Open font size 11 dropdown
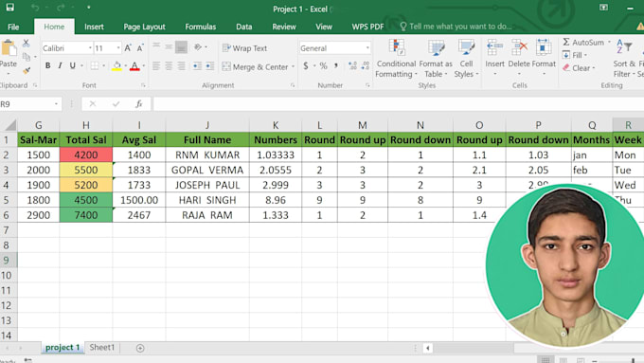Image resolution: width=644 pixels, height=363 pixels. coord(118,48)
